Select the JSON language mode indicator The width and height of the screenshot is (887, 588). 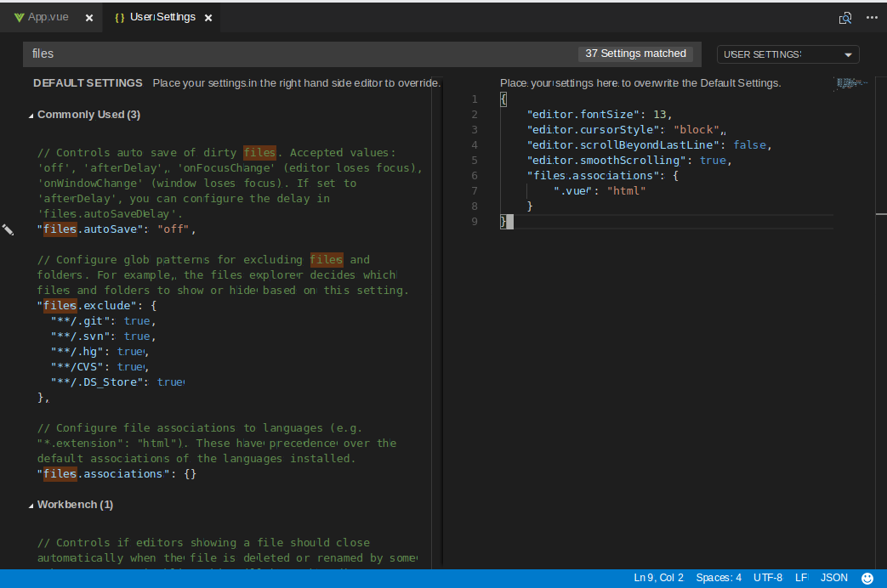coord(833,577)
